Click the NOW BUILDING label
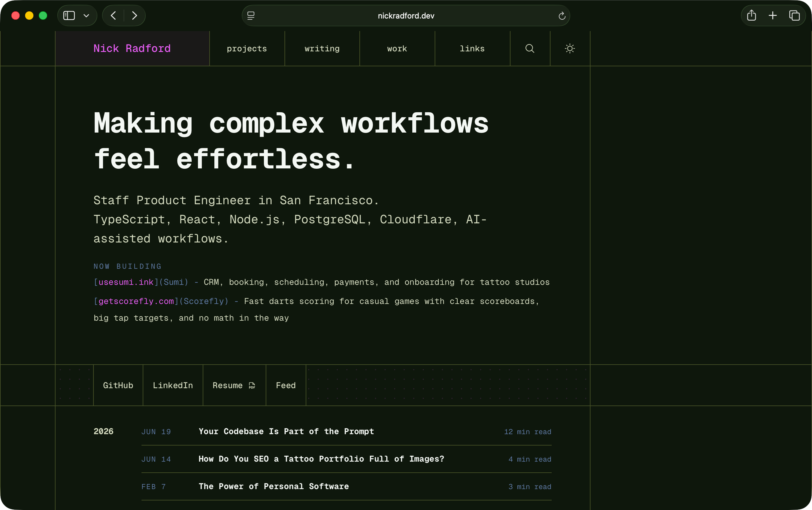This screenshot has width=812, height=510. 127,266
